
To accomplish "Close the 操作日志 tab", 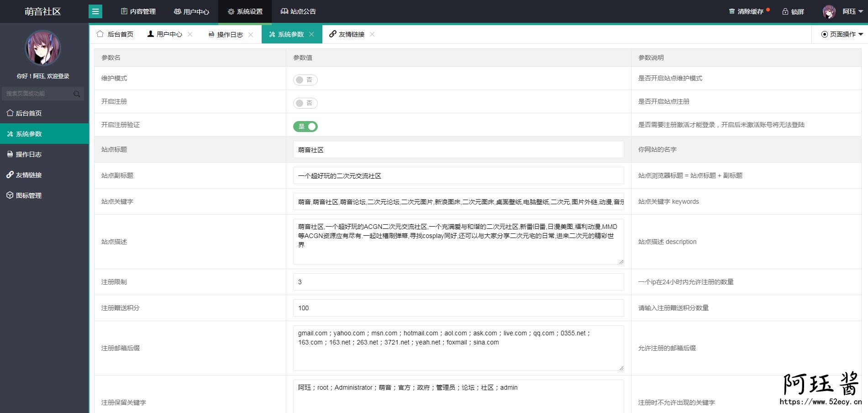I will pos(251,35).
